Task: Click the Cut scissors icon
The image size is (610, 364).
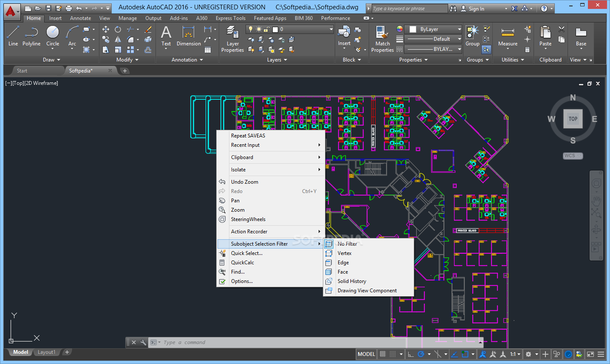Action: coord(562,29)
